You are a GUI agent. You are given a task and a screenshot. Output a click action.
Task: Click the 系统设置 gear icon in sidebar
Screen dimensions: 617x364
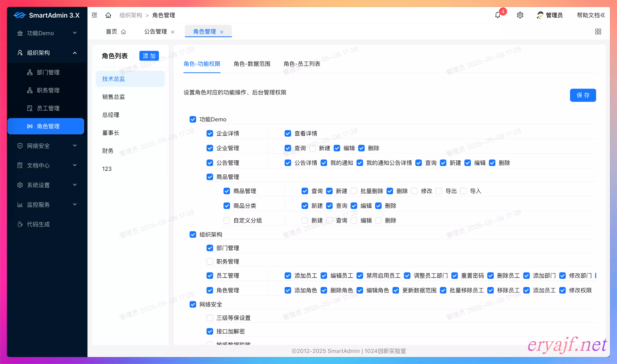point(20,185)
